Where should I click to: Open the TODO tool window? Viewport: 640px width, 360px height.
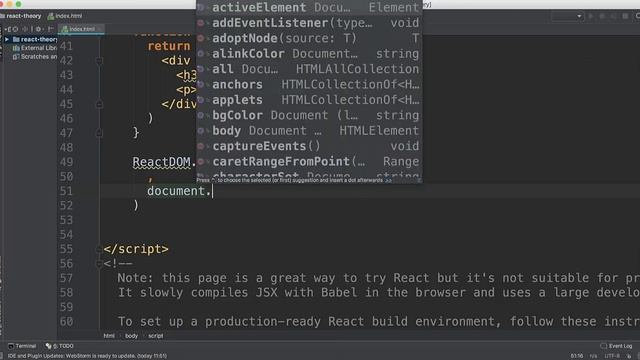pos(60,346)
